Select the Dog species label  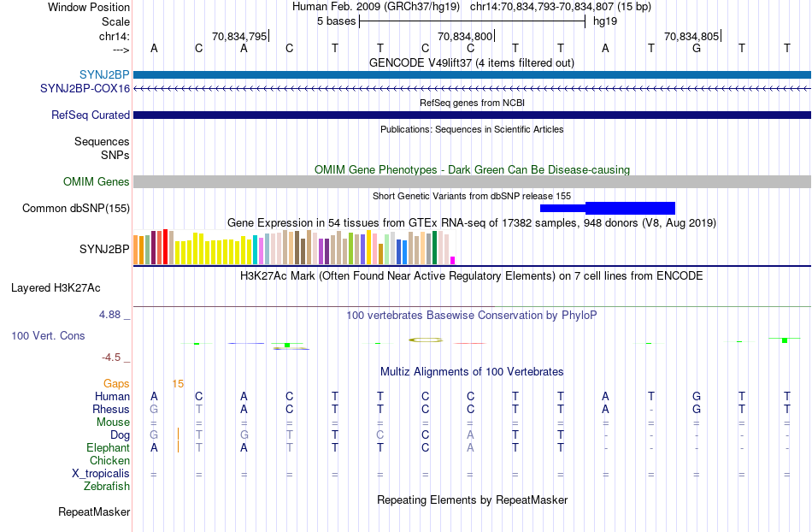[x=121, y=435]
